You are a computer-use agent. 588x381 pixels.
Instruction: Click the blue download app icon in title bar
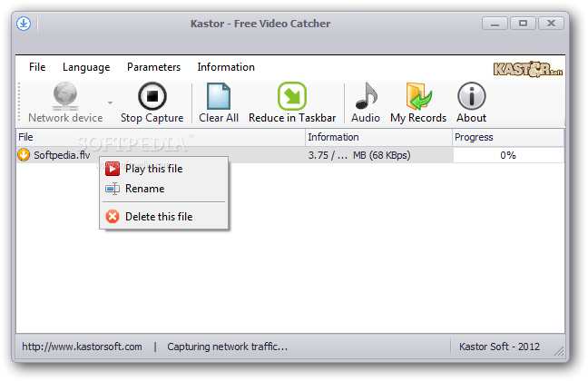(x=24, y=24)
